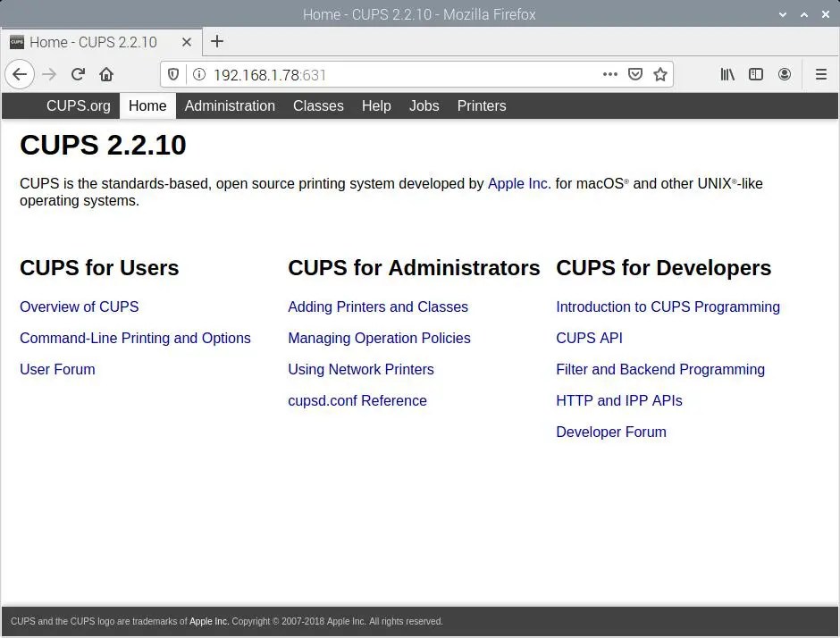Select Home in CUPS navigation bar

pos(147,105)
